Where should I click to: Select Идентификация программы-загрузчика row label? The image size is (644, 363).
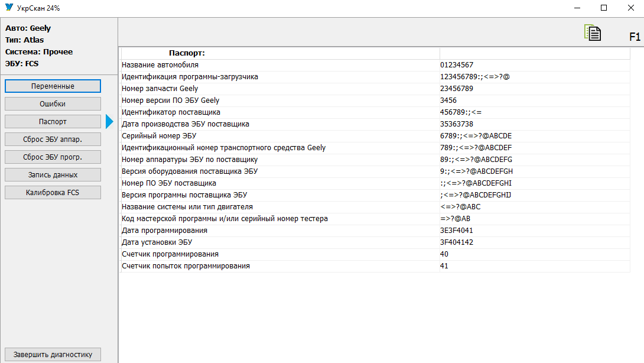(190, 77)
